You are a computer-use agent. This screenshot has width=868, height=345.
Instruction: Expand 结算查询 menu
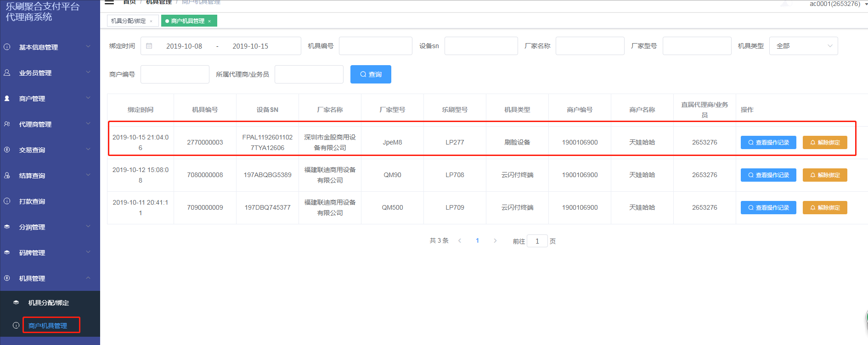88,175
